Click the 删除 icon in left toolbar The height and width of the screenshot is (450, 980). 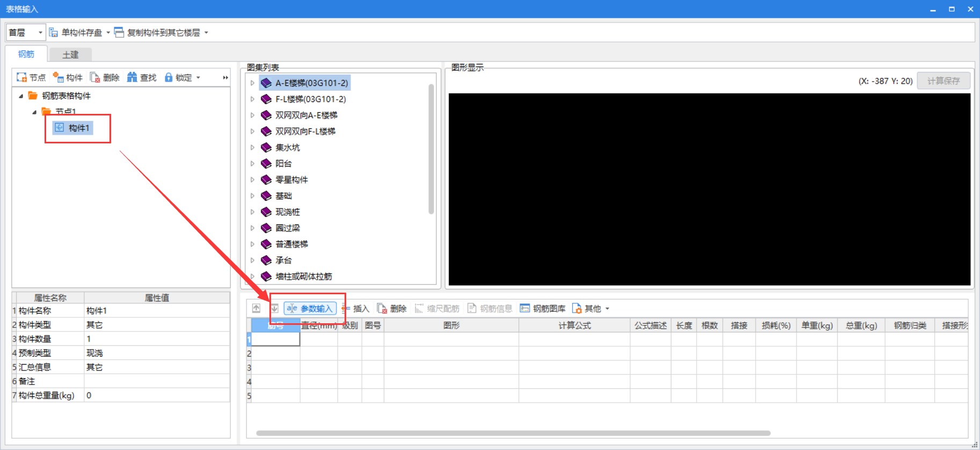(95, 77)
